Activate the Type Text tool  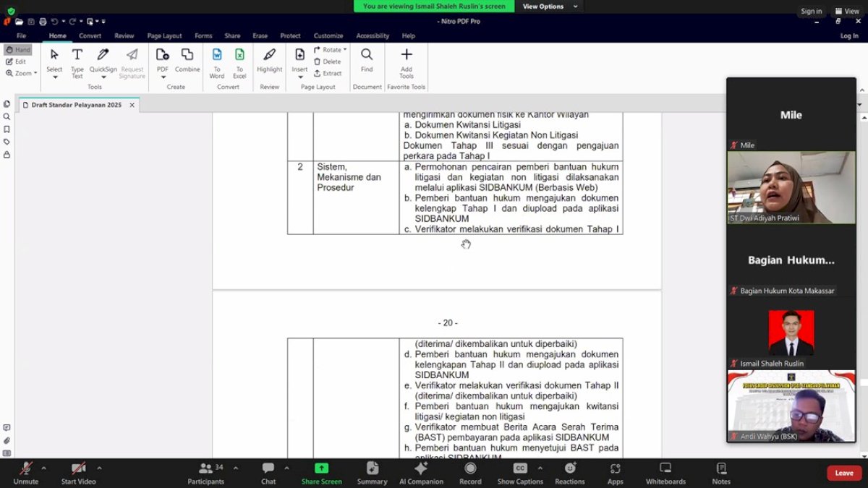pyautogui.click(x=77, y=62)
